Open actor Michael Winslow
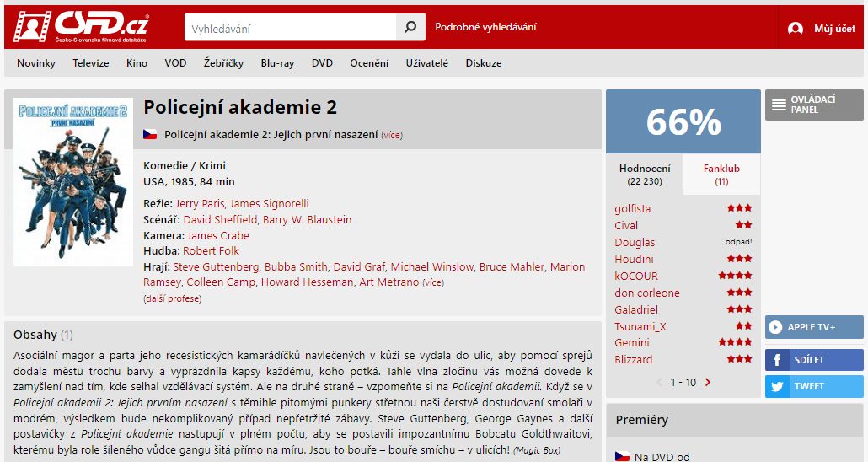This screenshot has height=462, width=868. 431,267
